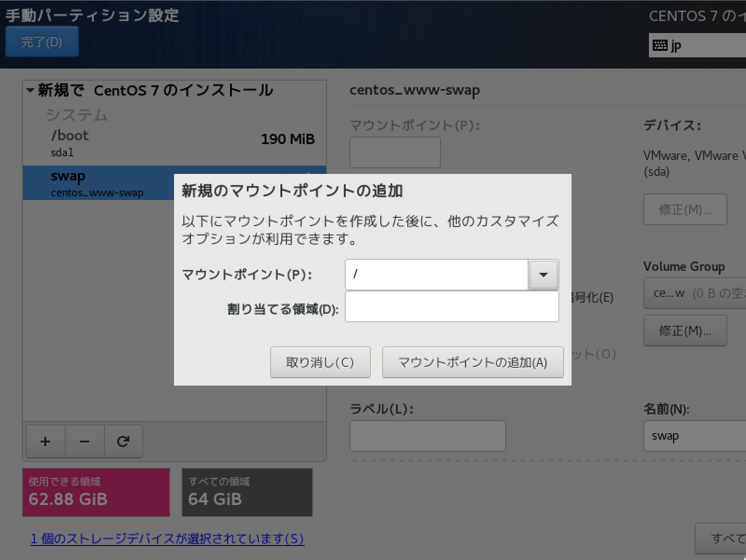The image size is (746, 560).
Task: Open the storage devices selected link
Action: coord(167,539)
